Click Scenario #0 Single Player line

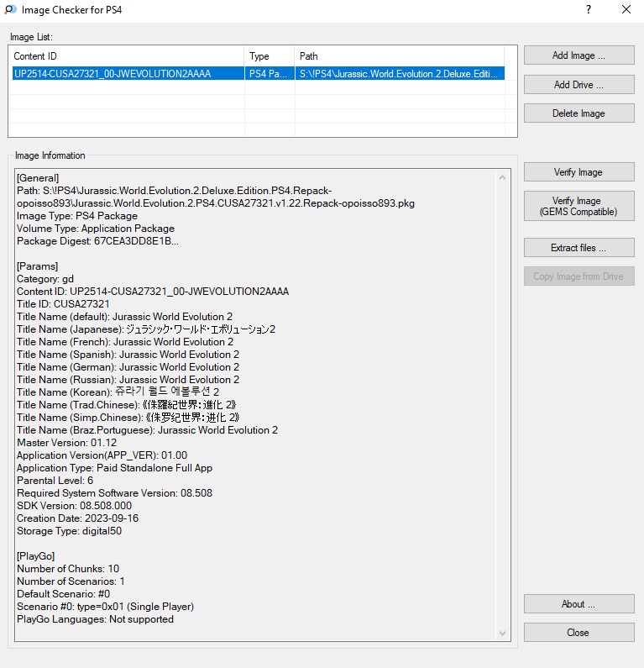coord(105,607)
